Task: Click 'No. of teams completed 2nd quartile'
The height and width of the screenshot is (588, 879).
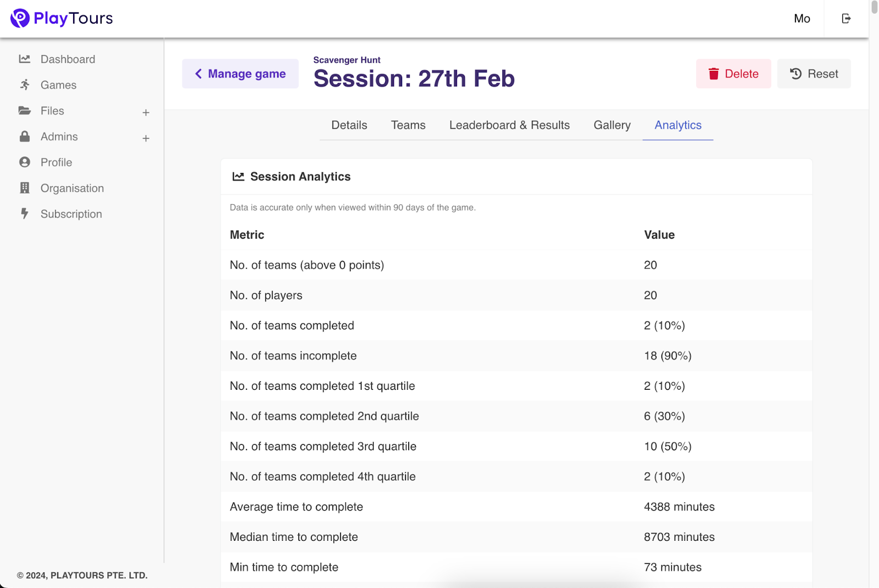Action: (324, 416)
